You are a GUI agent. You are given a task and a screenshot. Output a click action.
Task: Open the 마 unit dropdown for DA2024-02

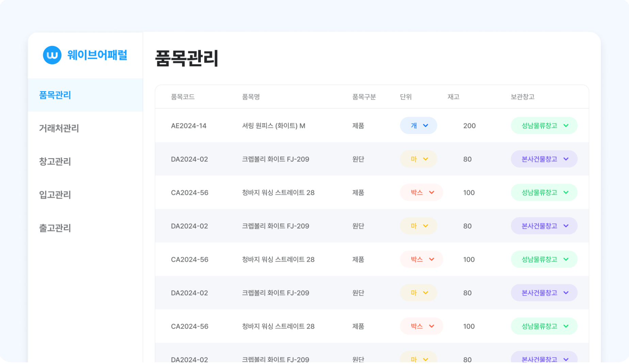pyautogui.click(x=418, y=159)
